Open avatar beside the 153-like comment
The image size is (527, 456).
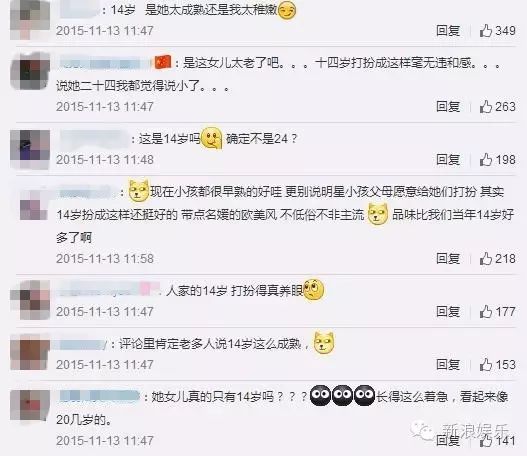30,355
